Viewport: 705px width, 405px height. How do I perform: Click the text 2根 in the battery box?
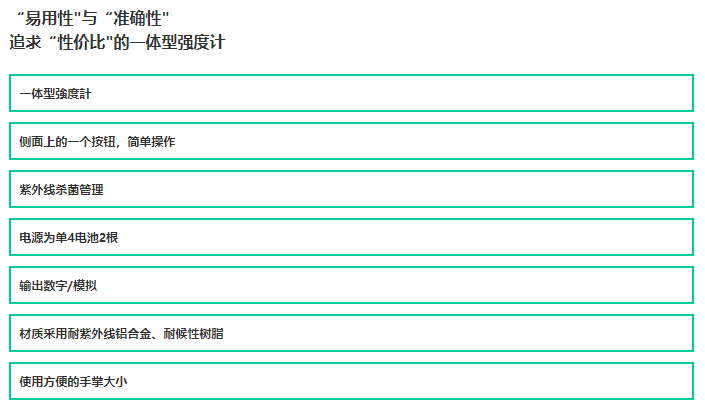pyautogui.click(x=108, y=238)
